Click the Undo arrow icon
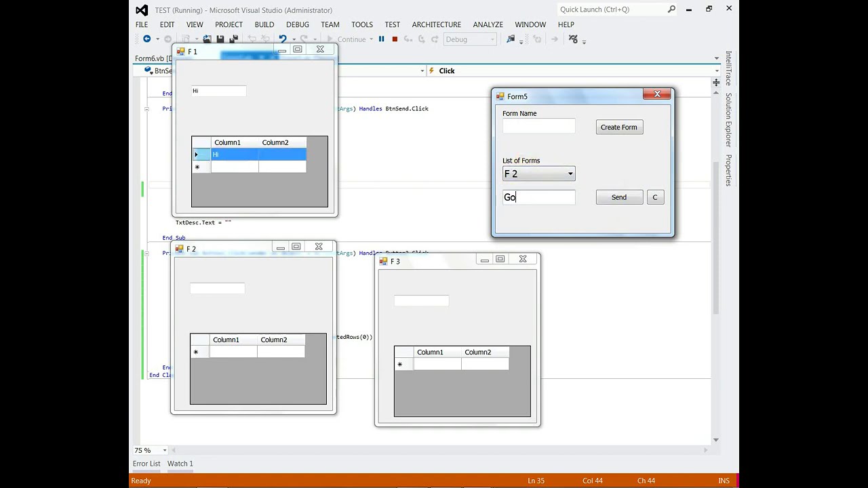The height and width of the screenshot is (488, 868). pyautogui.click(x=283, y=39)
